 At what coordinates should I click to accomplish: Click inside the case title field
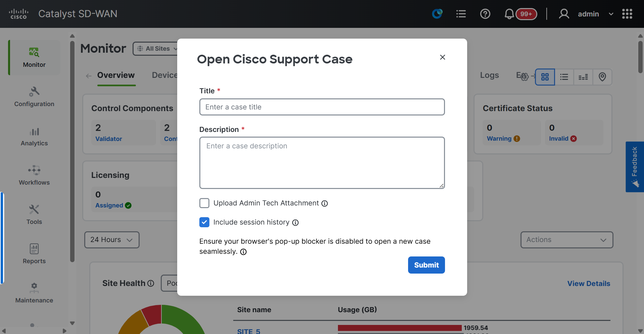(x=322, y=107)
